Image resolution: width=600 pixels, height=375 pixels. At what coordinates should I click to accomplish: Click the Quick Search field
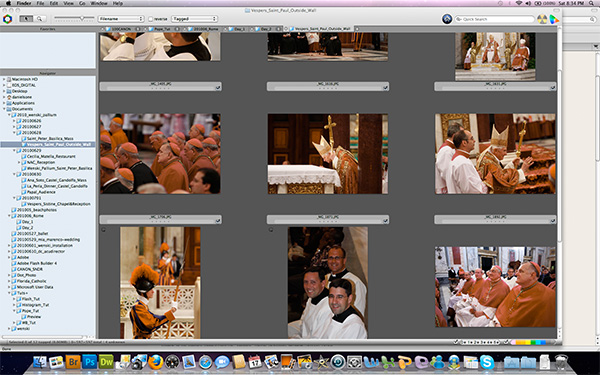coord(494,19)
